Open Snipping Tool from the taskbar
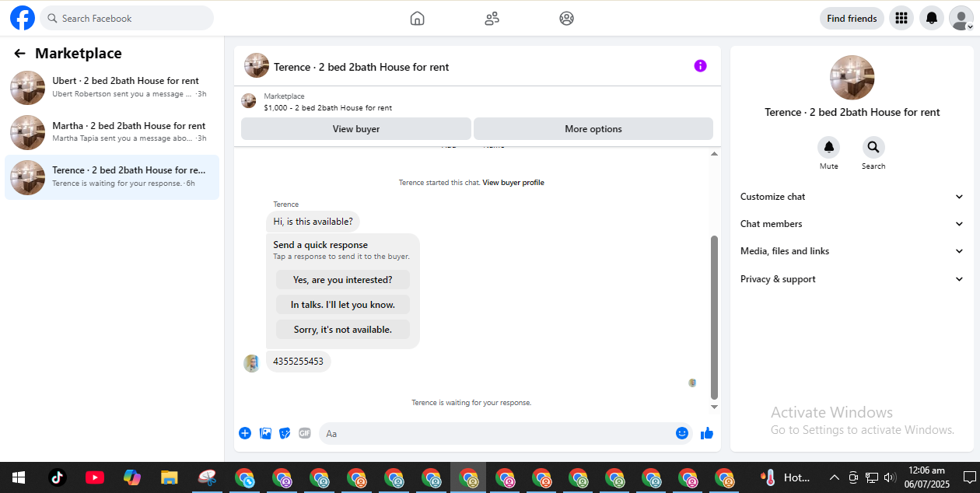980x493 pixels. 207,477
